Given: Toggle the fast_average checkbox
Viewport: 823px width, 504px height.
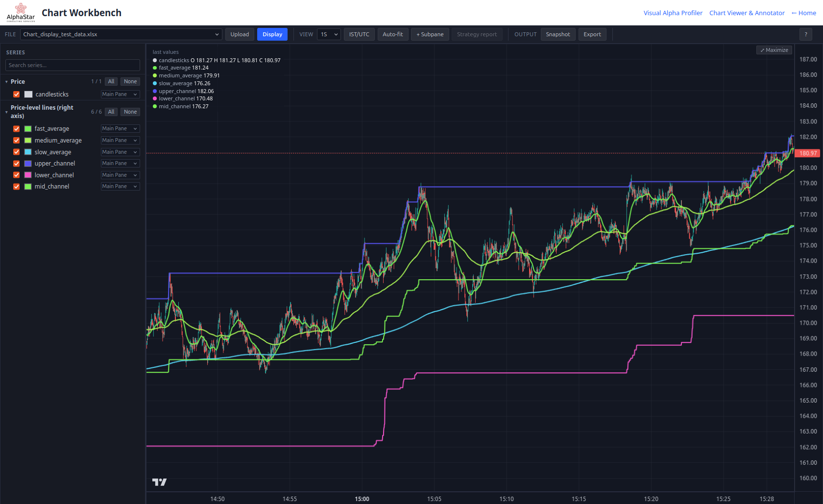Looking at the screenshot, I should point(17,129).
